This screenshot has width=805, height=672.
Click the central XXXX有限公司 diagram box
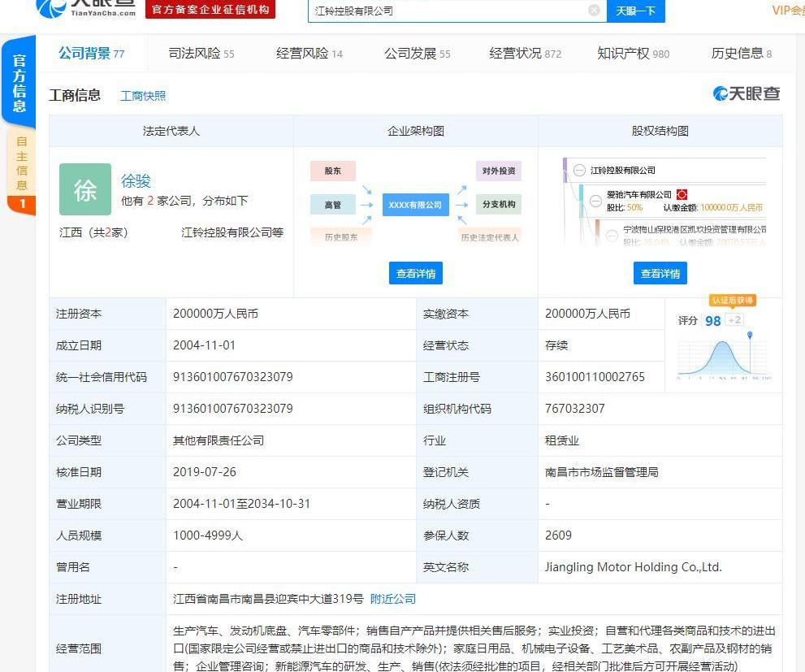coord(415,205)
